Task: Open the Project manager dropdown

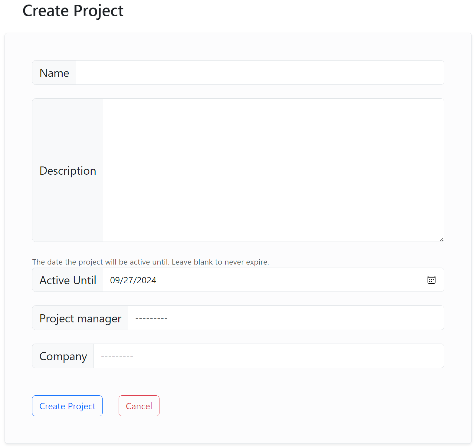Action: click(x=286, y=318)
